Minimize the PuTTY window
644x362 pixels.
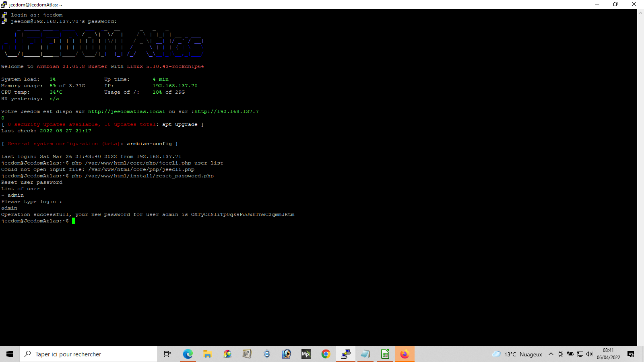click(x=597, y=4)
